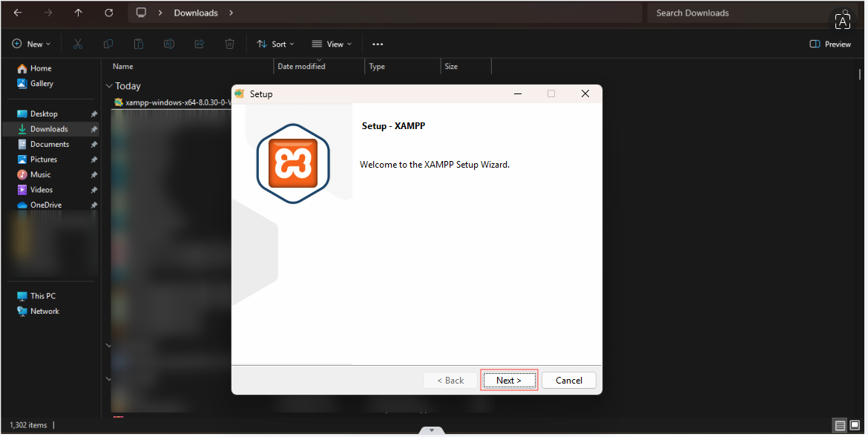Image resolution: width=868 pixels, height=437 pixels.
Task: Click the Share icon in toolbar
Action: coord(200,44)
